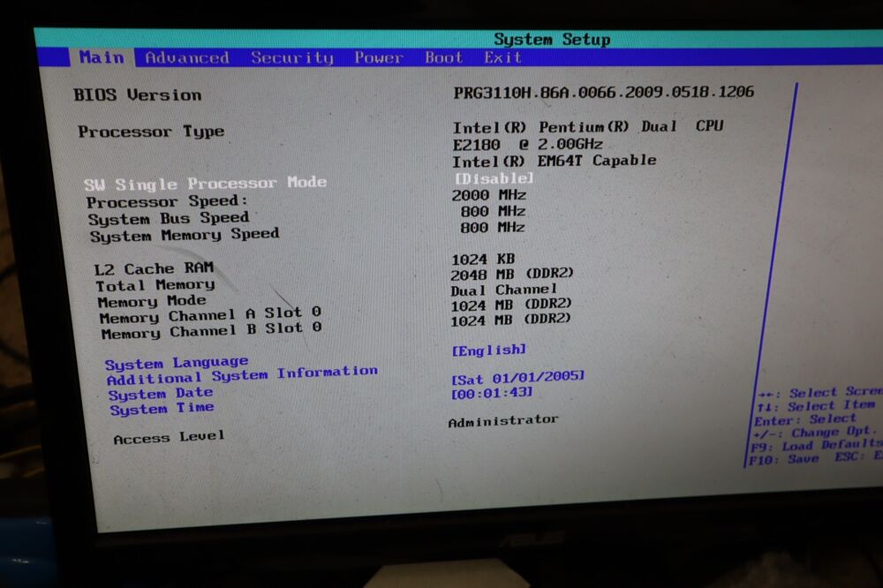
Task: Open the Security tab
Action: 292,57
